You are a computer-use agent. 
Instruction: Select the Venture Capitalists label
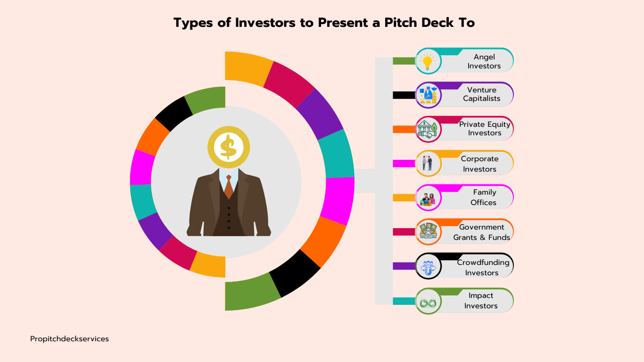(481, 94)
